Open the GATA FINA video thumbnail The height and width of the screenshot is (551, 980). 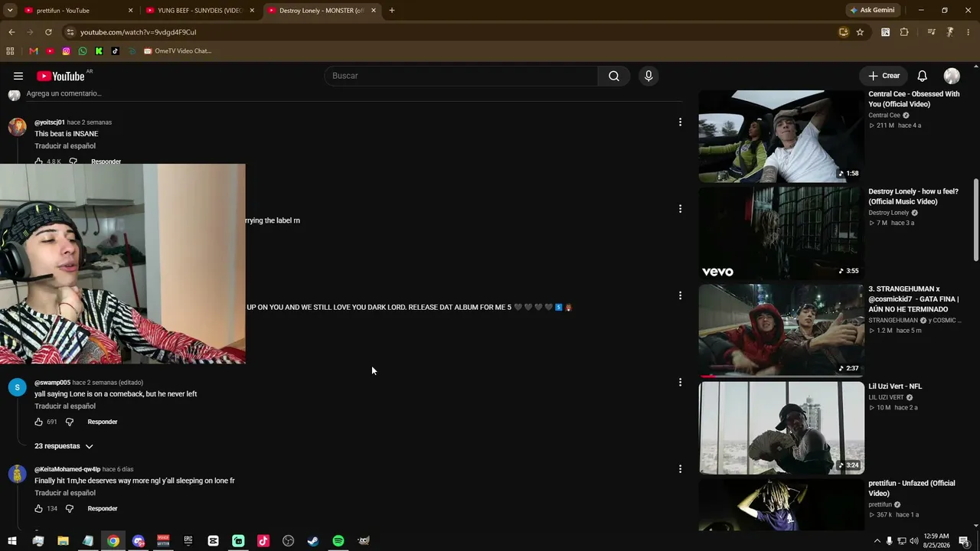pos(781,331)
